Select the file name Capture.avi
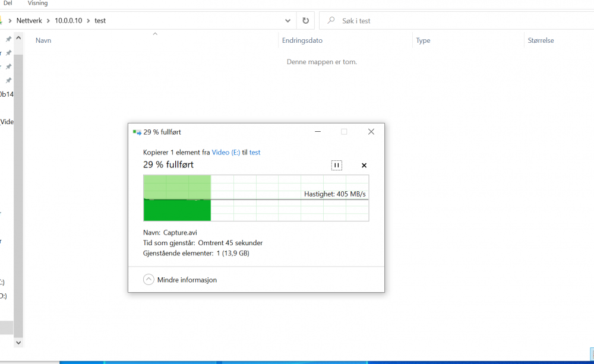 pos(180,233)
